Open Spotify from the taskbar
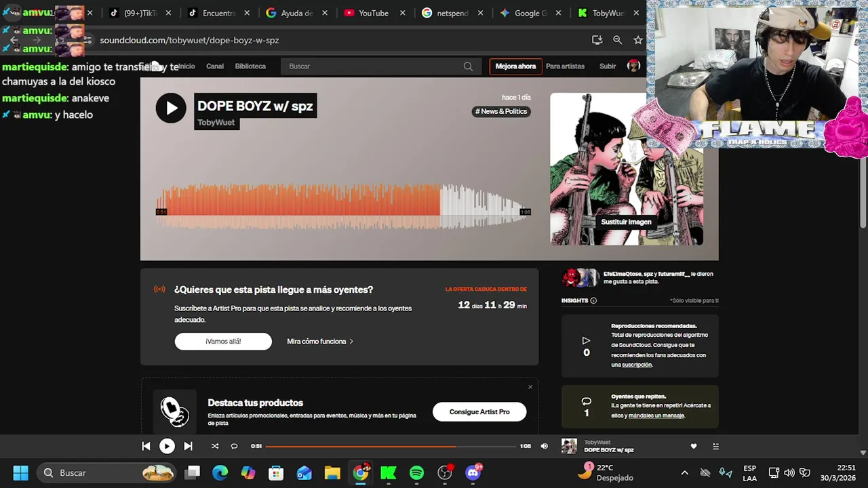Viewport: 868px width, 488px height. pyautogui.click(x=416, y=472)
